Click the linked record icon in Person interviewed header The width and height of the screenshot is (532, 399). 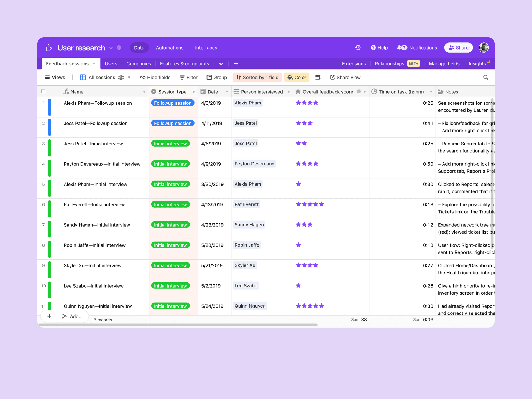[236, 91]
